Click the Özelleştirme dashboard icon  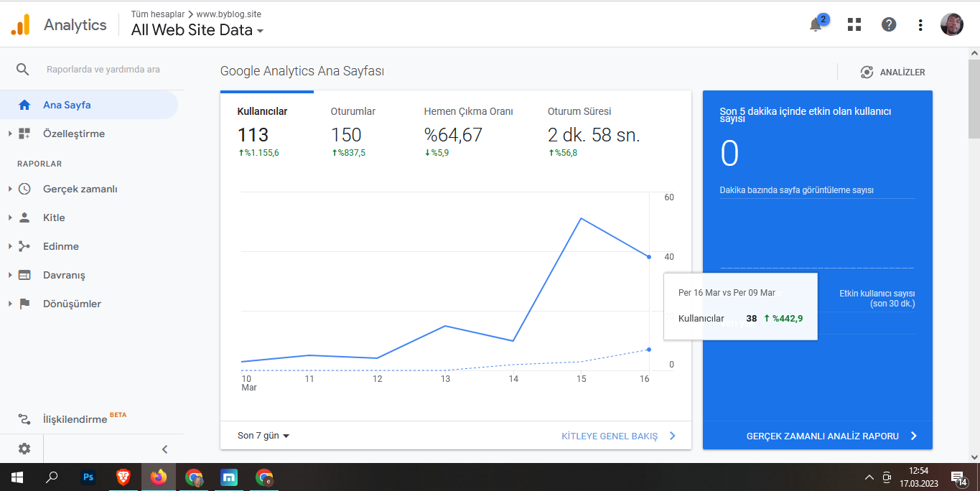pyautogui.click(x=24, y=134)
